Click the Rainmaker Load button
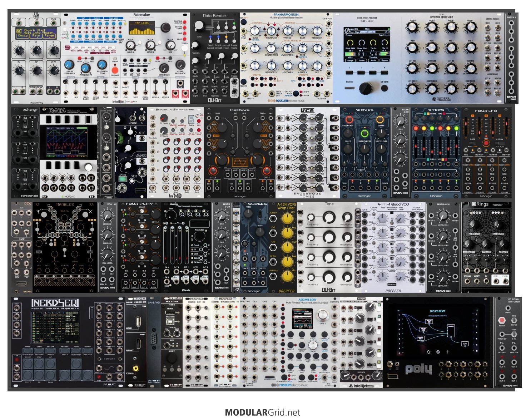526x420 pixels. pyautogui.click(x=185, y=39)
